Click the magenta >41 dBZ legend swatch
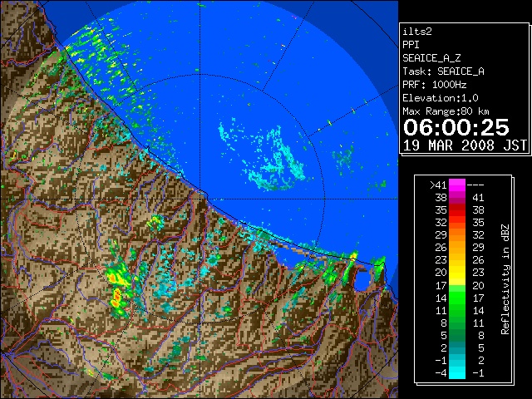 [x=457, y=185]
